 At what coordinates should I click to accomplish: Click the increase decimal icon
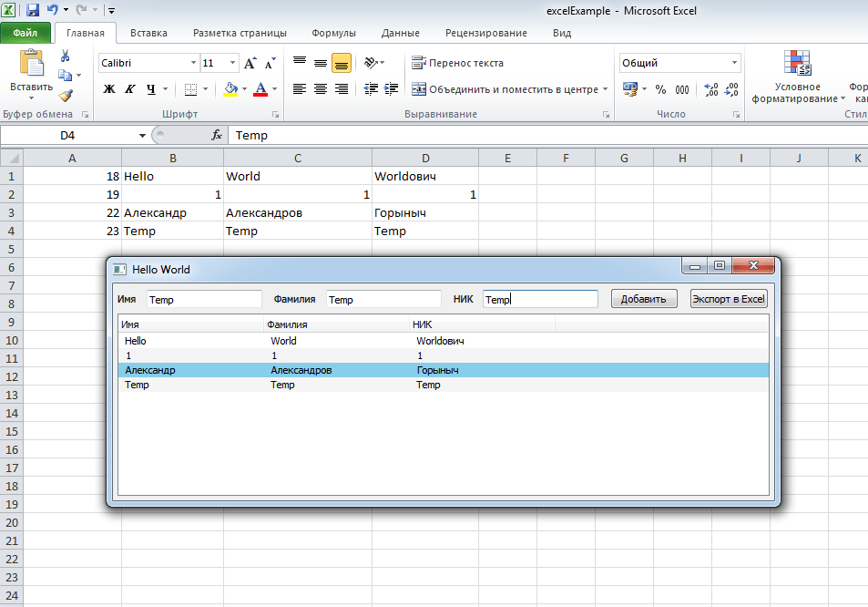pyautogui.click(x=710, y=88)
